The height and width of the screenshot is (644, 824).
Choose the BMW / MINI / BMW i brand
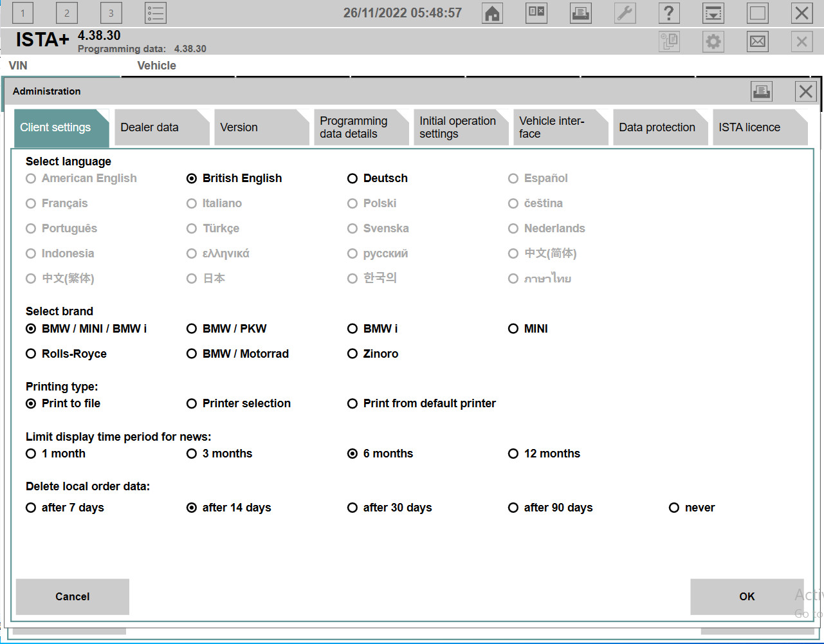coord(86,329)
